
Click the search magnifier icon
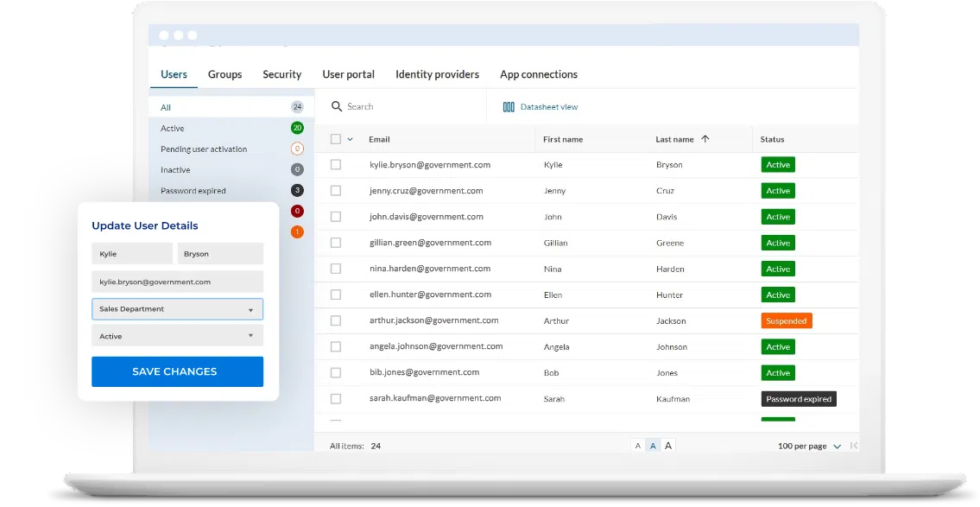335,106
